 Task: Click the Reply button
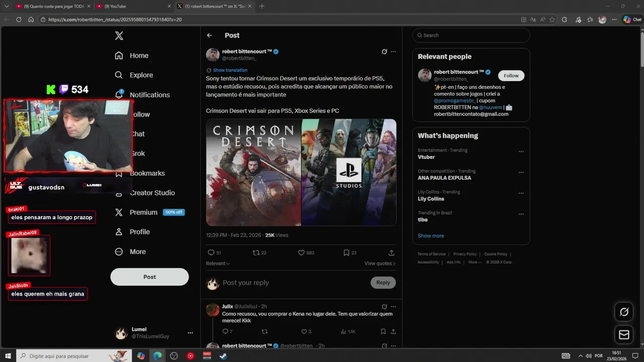pyautogui.click(x=383, y=283)
